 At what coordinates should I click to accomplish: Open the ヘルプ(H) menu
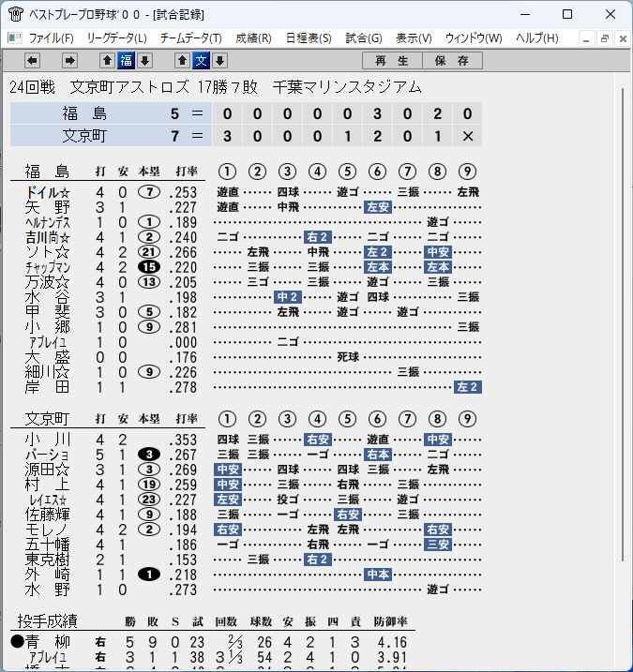click(x=537, y=38)
